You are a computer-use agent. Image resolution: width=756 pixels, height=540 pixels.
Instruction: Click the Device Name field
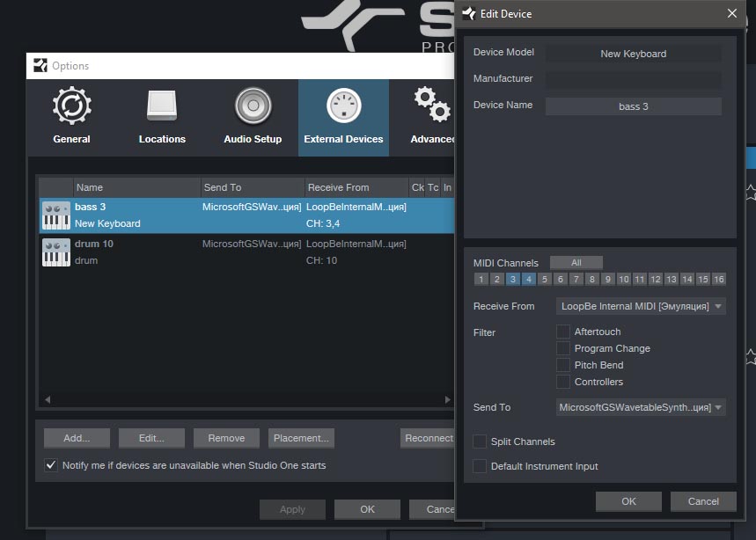[633, 106]
